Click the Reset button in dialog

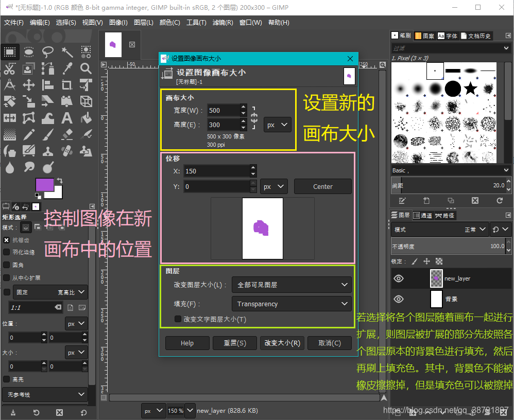tap(235, 343)
